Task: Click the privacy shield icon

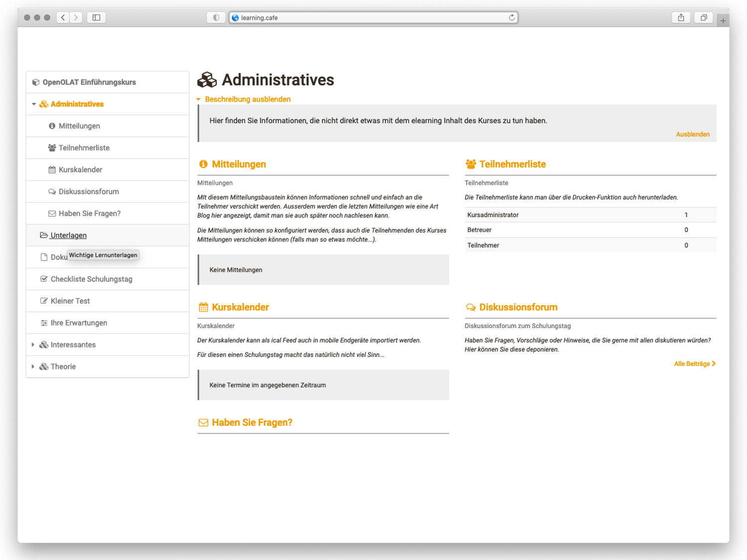Action: (216, 17)
